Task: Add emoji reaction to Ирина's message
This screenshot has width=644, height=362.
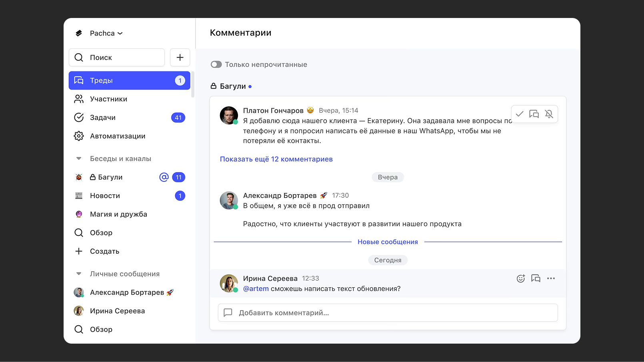Action: 520,278
